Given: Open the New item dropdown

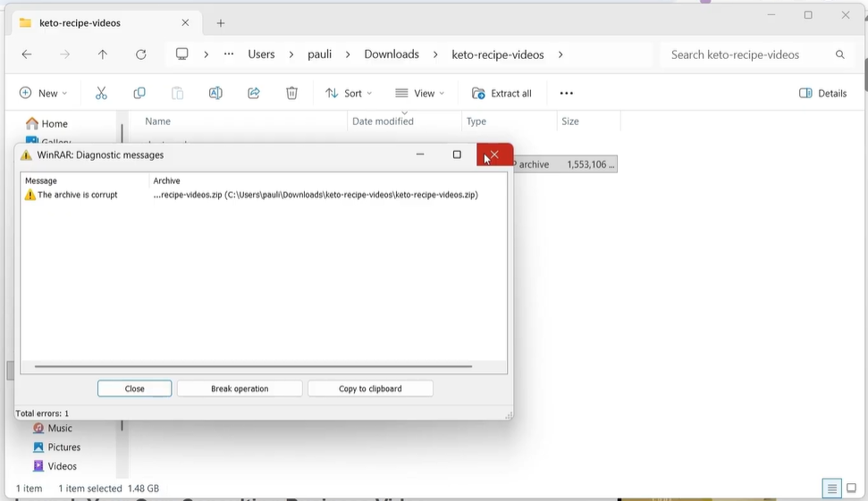Looking at the screenshot, I should (x=43, y=93).
